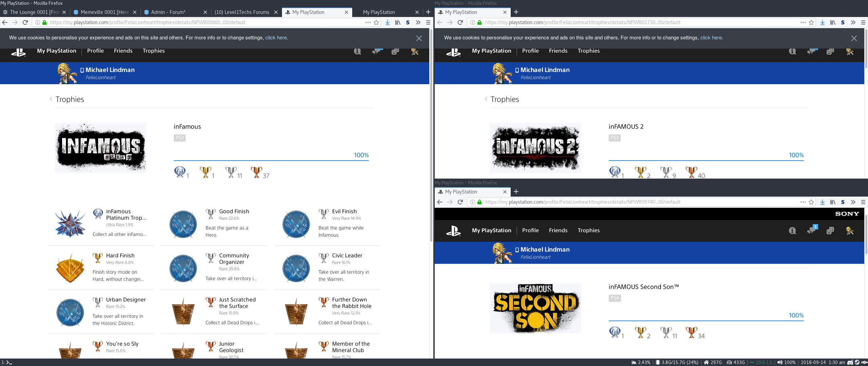
Task: Dismiss cookie banner in inFAMOUS 2 window
Action: point(854,38)
